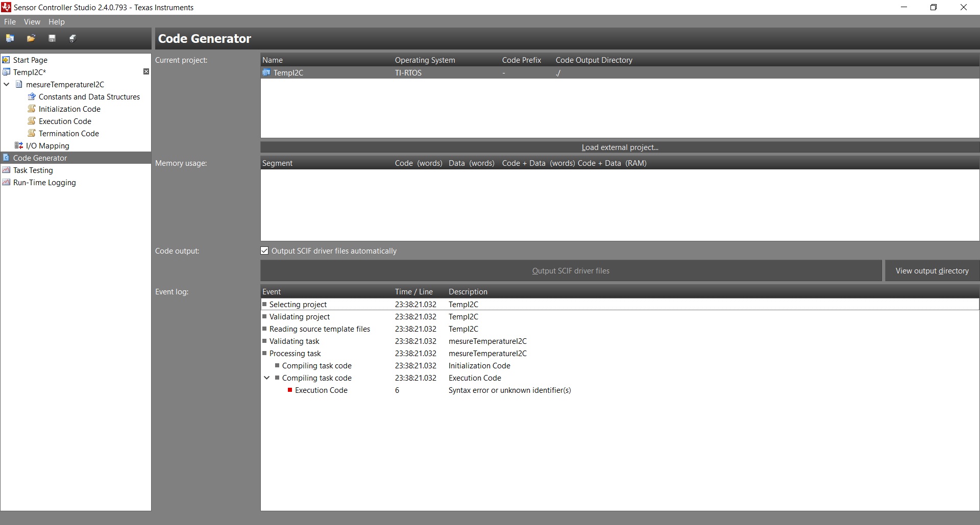Select Compiling task code row for Initialization Code

pos(620,365)
